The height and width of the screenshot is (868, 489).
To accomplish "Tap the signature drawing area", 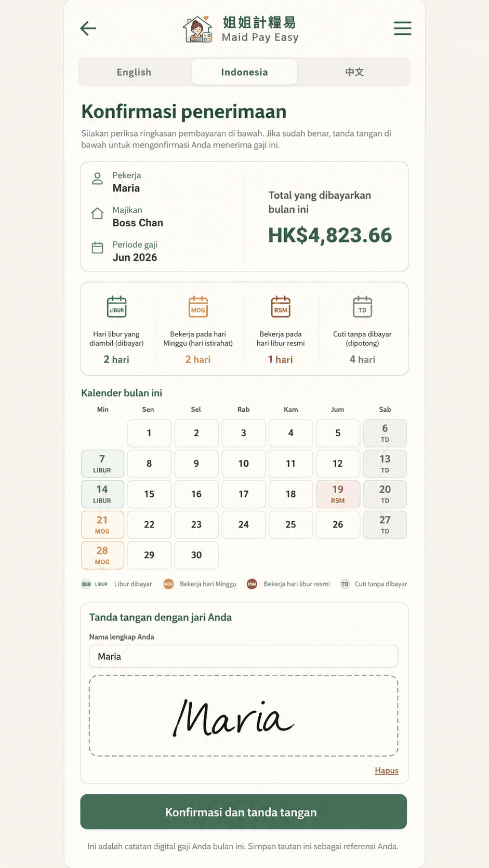I will (244, 716).
